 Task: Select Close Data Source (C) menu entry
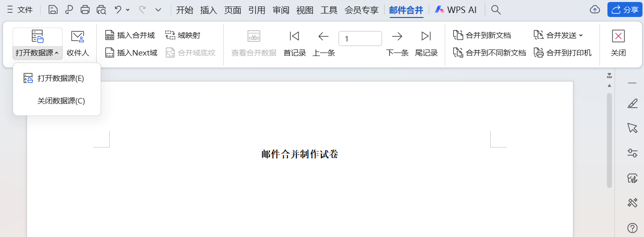click(61, 100)
